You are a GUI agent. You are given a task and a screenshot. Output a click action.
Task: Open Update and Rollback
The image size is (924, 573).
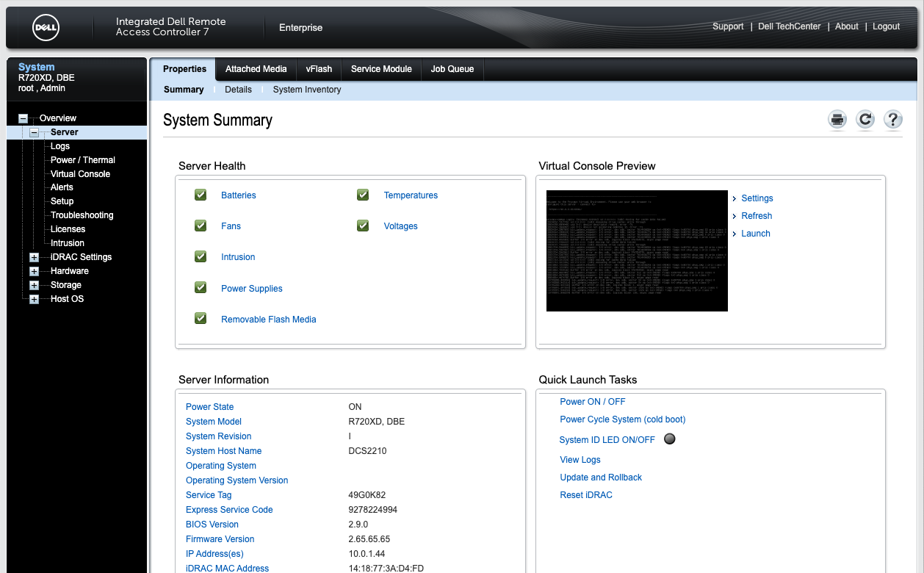point(601,477)
